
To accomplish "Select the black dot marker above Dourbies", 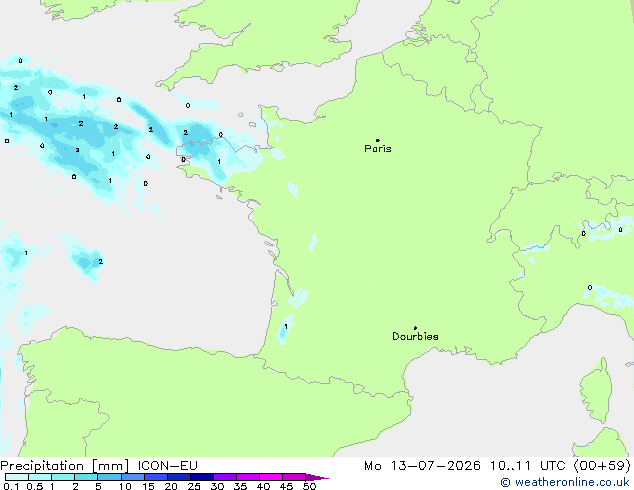I will [415, 328].
